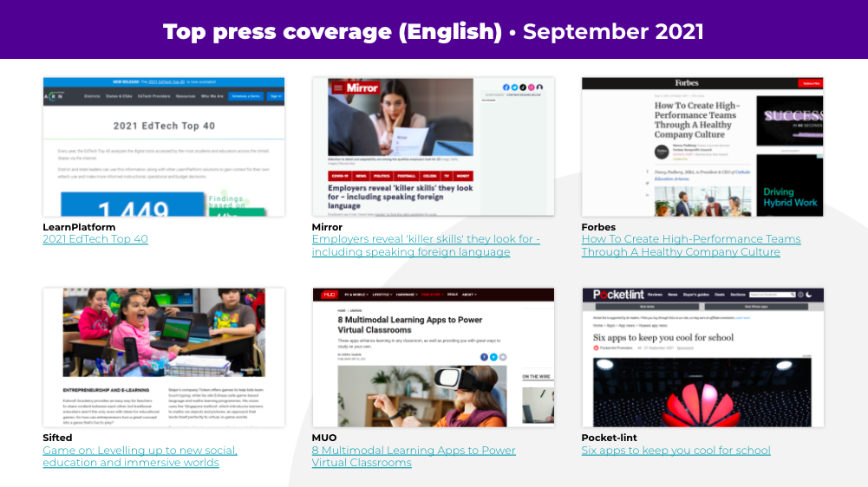Image resolution: width=868 pixels, height=487 pixels.
Task: Open Employers reveal 'killer skills' link
Action: [x=426, y=245]
